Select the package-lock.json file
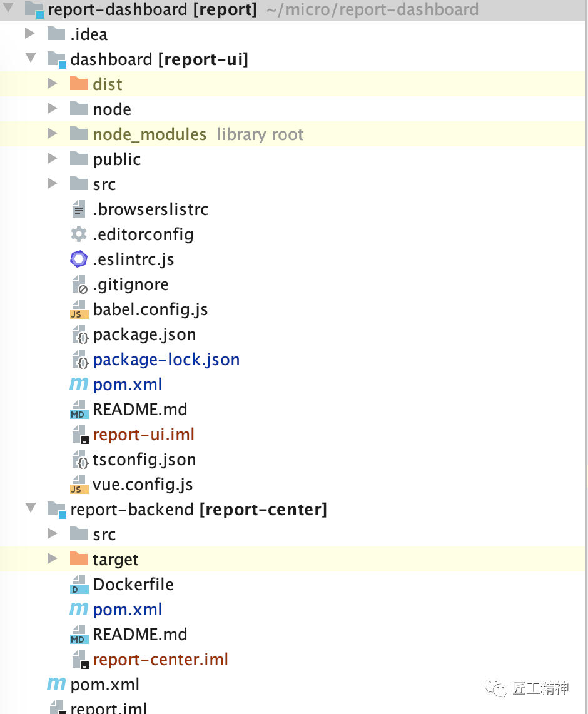588x714 pixels. pyautogui.click(x=166, y=360)
